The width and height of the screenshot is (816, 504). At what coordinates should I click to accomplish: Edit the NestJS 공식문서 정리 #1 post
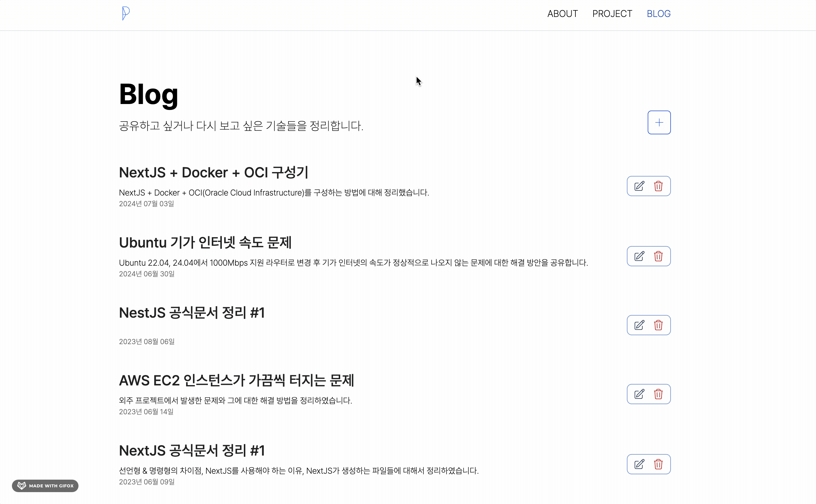click(639, 325)
